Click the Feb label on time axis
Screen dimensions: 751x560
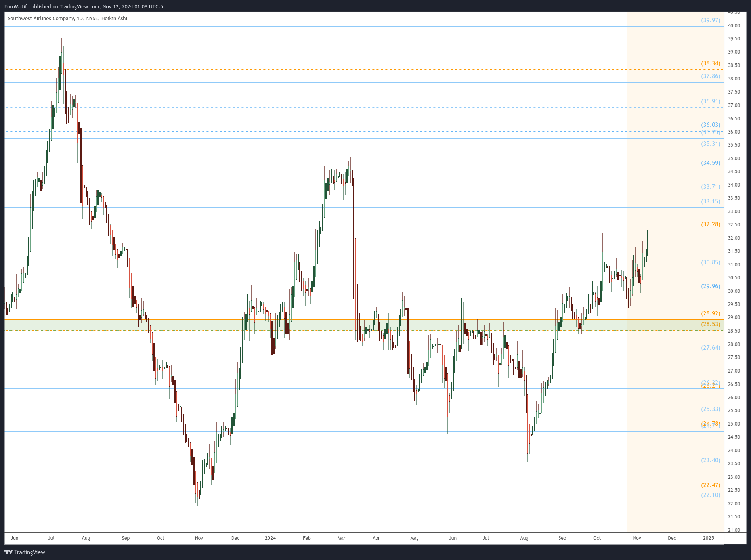pyautogui.click(x=306, y=538)
